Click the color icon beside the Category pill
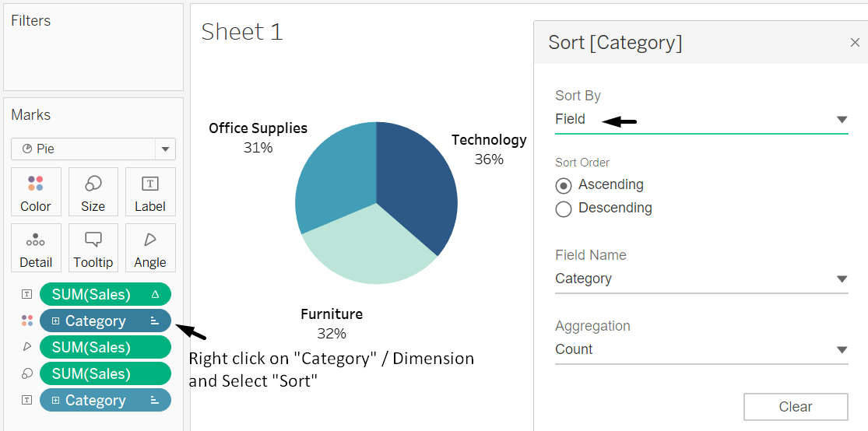868x431 pixels. tap(27, 321)
